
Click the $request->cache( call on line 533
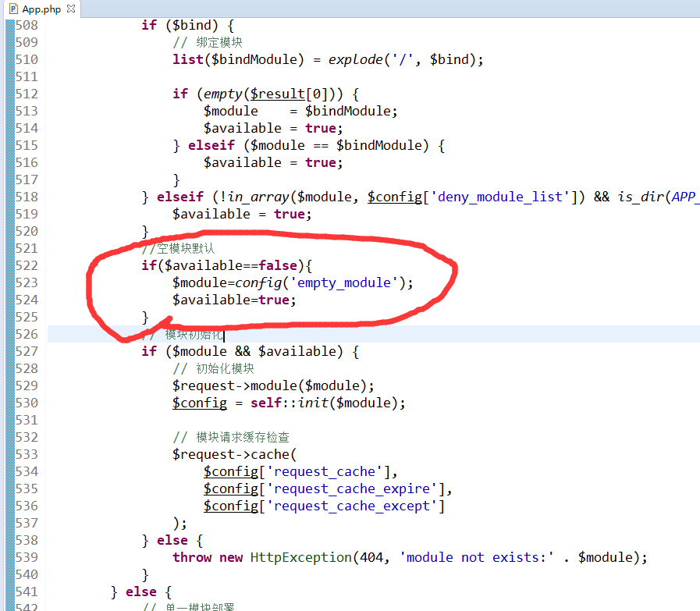click(x=235, y=454)
